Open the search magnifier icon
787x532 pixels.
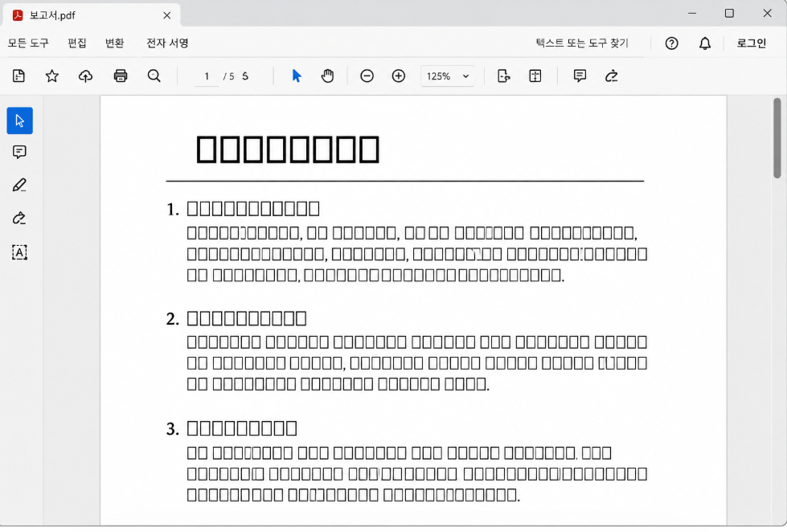tap(154, 76)
